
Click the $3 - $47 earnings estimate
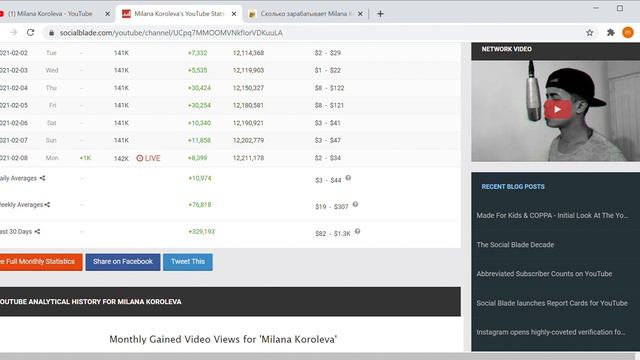(x=328, y=140)
